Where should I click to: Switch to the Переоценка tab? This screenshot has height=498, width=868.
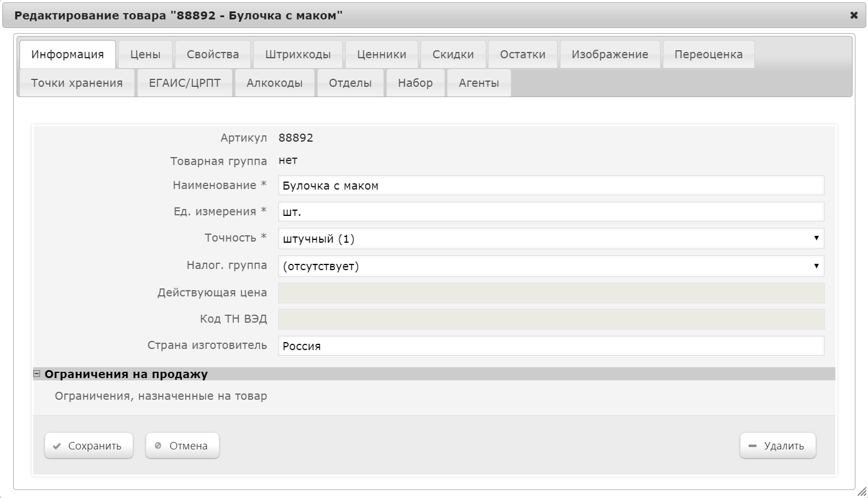click(709, 54)
